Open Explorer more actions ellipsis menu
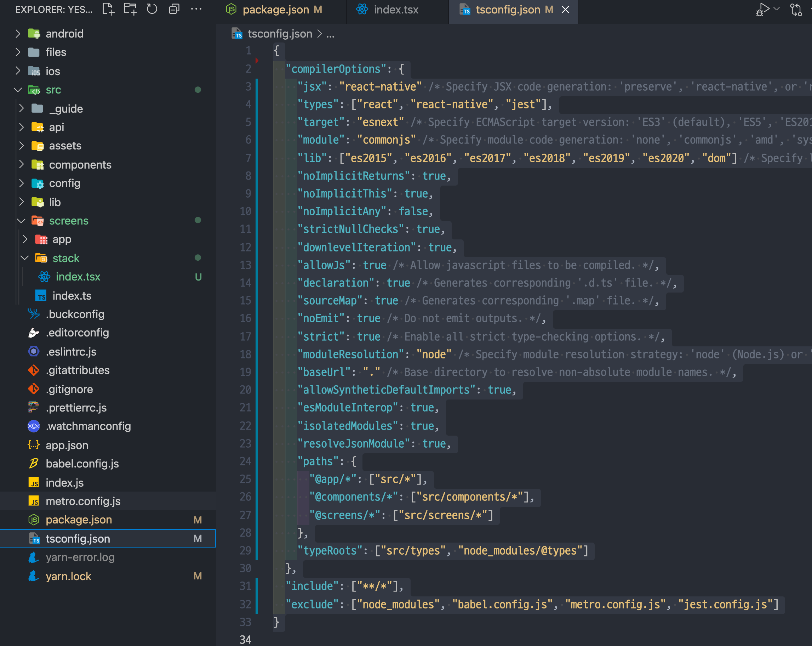This screenshot has width=812, height=646. pyautogui.click(x=196, y=9)
